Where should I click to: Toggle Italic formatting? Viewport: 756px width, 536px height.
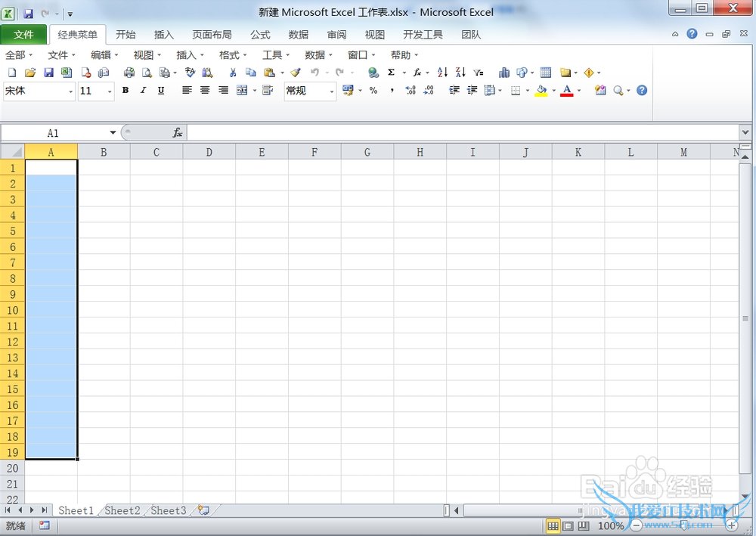pos(143,90)
